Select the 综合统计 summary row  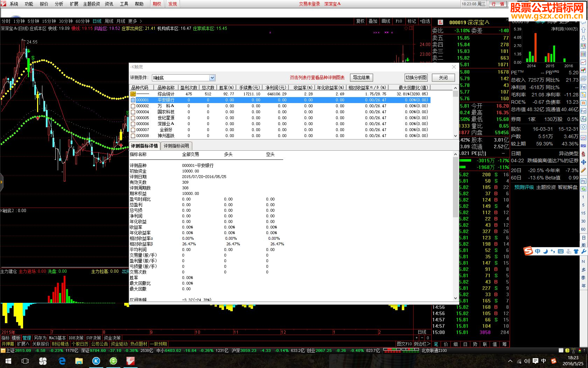pos(280,94)
